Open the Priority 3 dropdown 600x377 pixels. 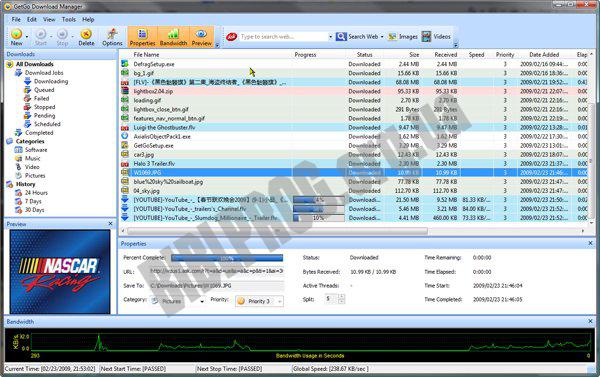[x=259, y=301]
